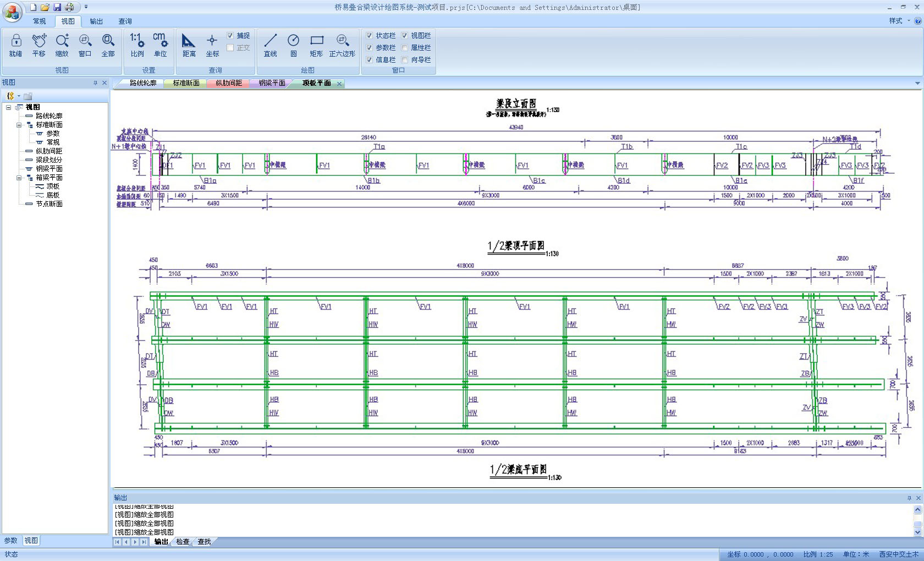Select the 距离 distance measure tool
Image resolution: width=924 pixels, height=561 pixels.
pos(189,45)
